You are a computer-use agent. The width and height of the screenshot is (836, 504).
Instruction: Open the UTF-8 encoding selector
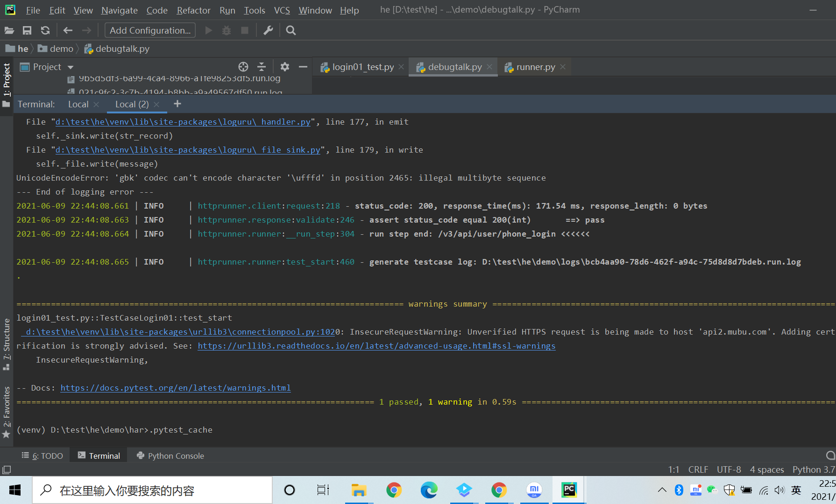coord(729,469)
